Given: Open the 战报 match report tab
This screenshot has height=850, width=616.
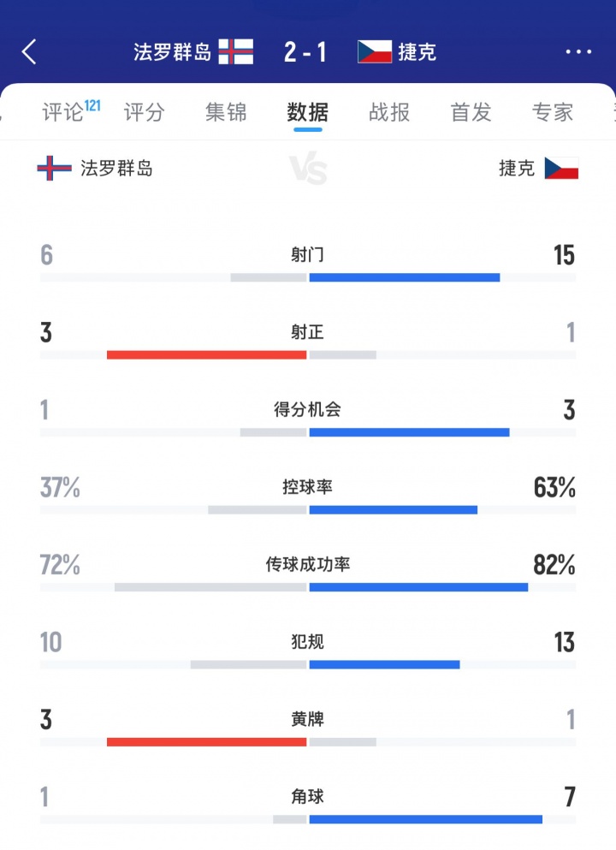Looking at the screenshot, I should [x=389, y=112].
